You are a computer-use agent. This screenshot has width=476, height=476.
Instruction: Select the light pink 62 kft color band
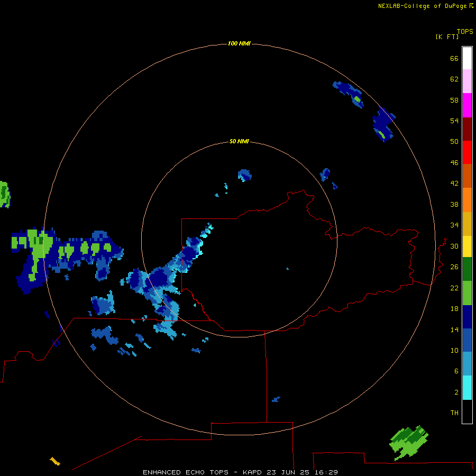coord(467,81)
